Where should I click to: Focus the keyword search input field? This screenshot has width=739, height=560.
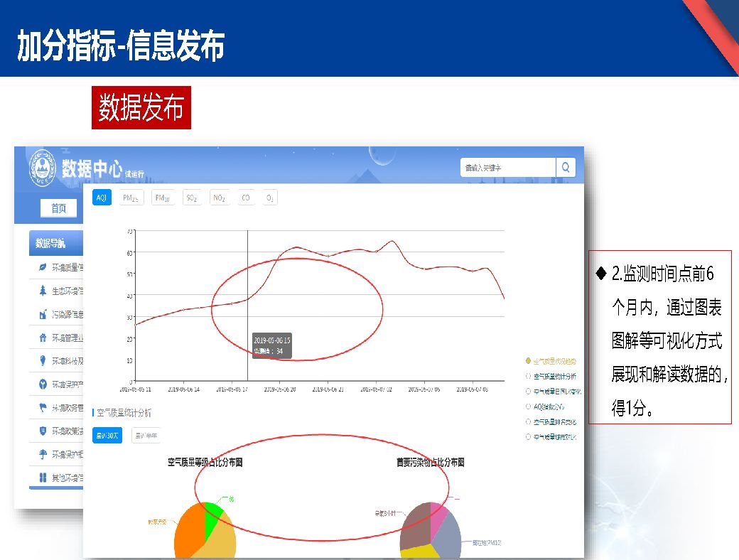point(507,167)
